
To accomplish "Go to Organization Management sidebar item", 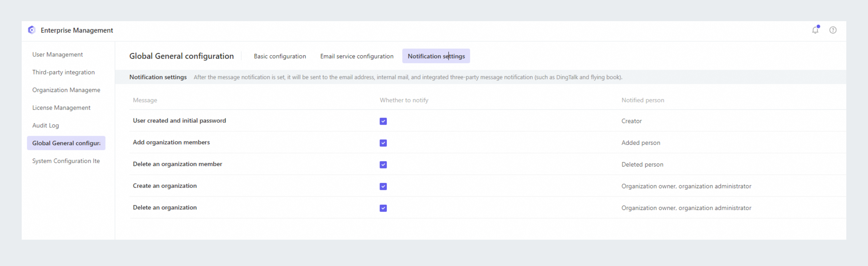I will click(66, 90).
